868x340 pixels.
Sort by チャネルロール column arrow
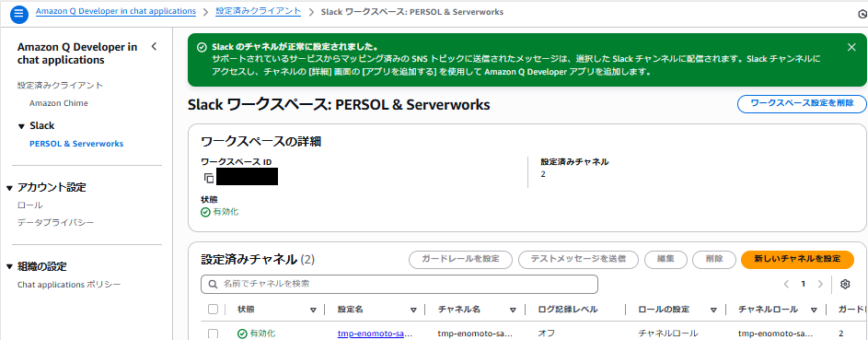point(814,311)
